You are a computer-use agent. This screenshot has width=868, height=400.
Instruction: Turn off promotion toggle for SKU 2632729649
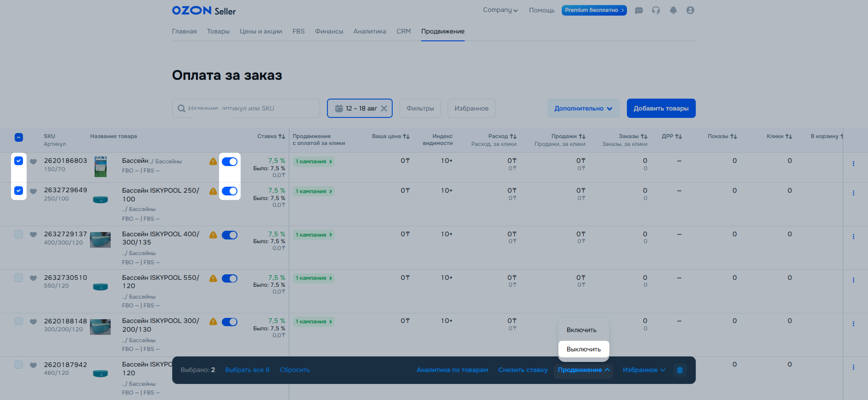pyautogui.click(x=229, y=191)
